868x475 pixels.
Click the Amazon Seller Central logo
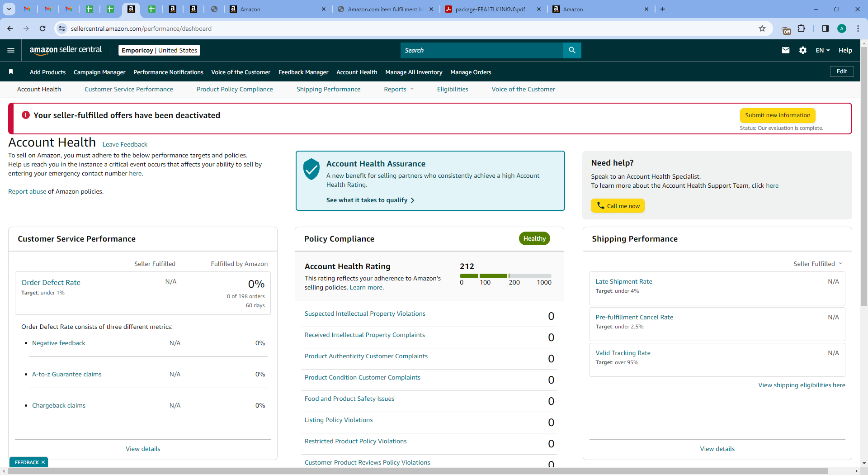tap(66, 50)
